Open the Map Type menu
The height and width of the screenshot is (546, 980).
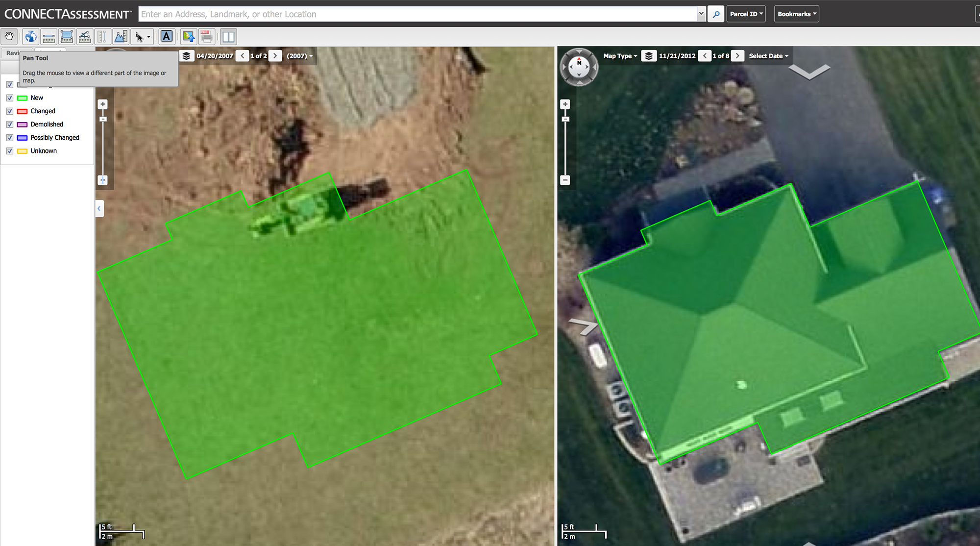click(620, 56)
